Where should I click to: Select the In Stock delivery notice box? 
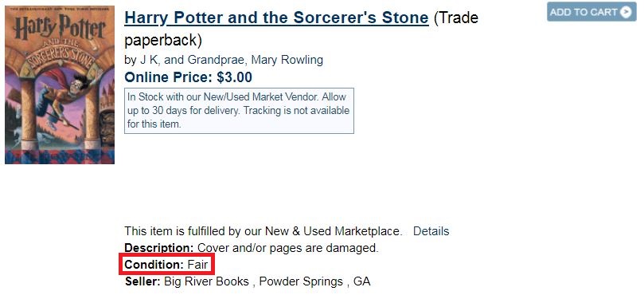pyautogui.click(x=239, y=111)
